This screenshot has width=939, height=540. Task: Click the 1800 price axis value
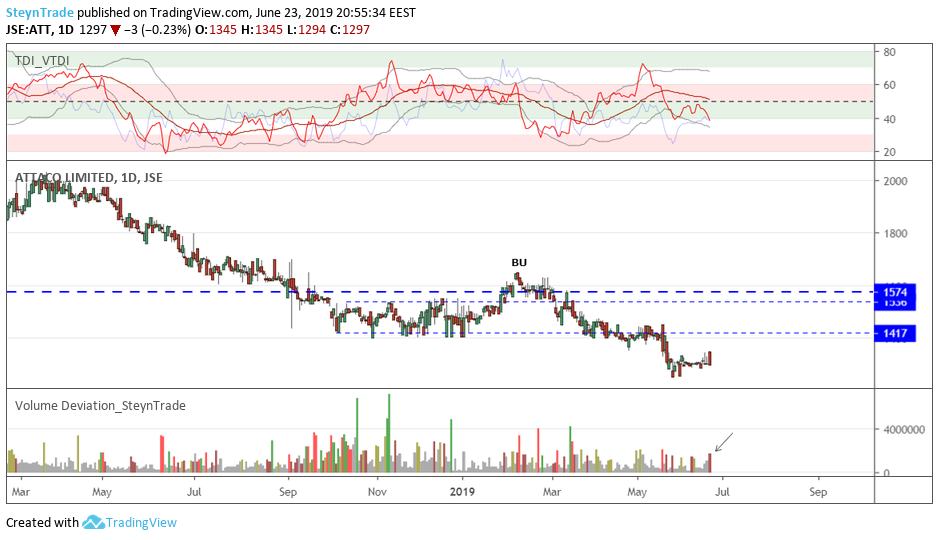895,233
